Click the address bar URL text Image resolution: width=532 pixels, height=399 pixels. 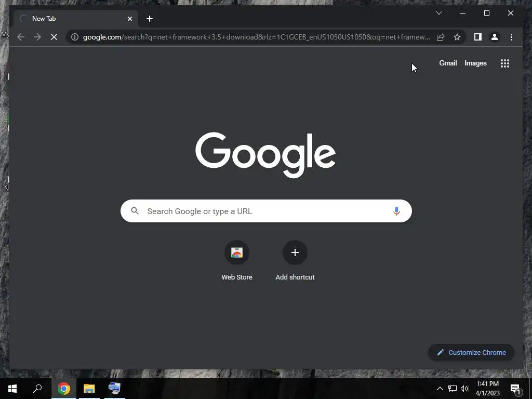pyautogui.click(x=256, y=37)
